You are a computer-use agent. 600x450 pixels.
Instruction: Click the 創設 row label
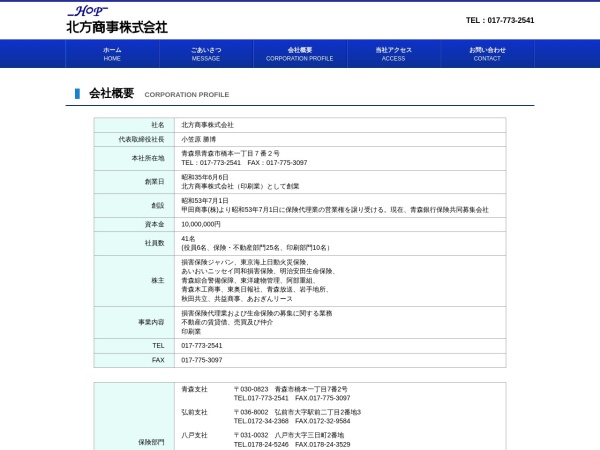pos(158,205)
